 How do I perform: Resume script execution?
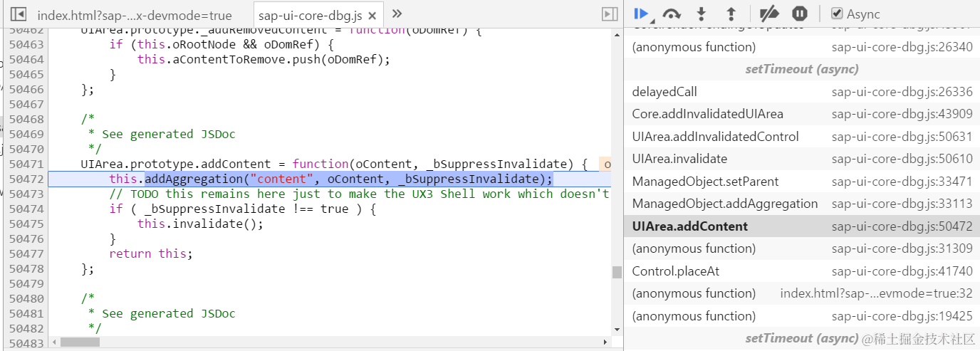point(641,14)
